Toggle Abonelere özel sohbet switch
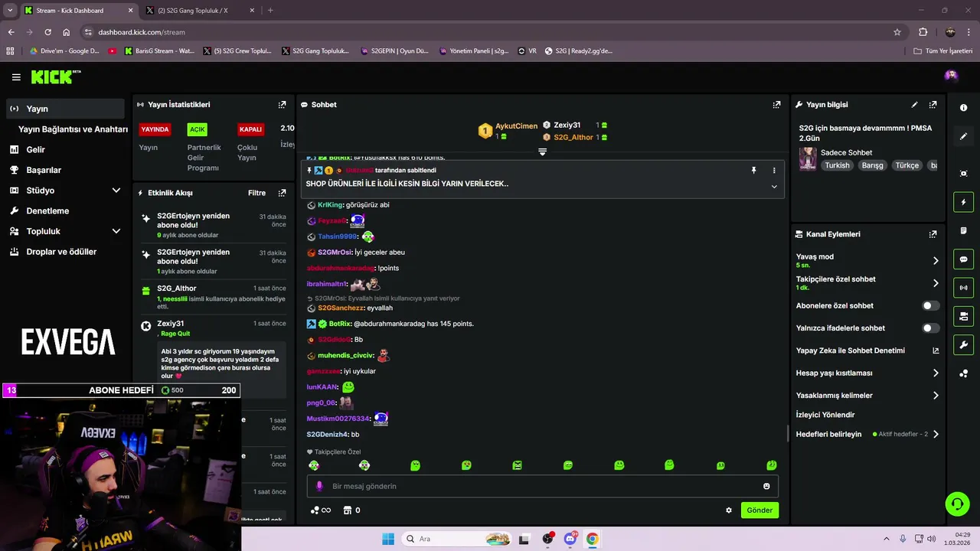The width and height of the screenshot is (980, 551). (930, 305)
